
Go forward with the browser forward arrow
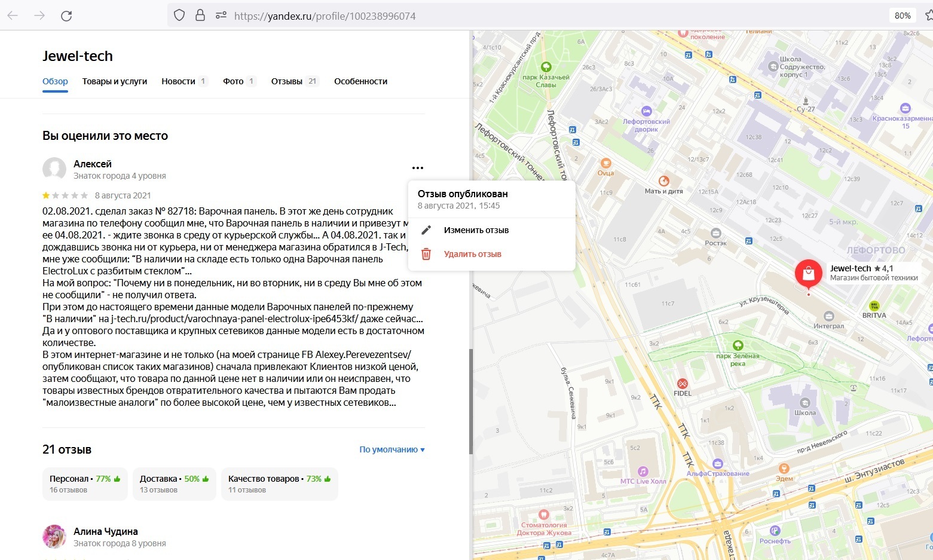tap(39, 16)
